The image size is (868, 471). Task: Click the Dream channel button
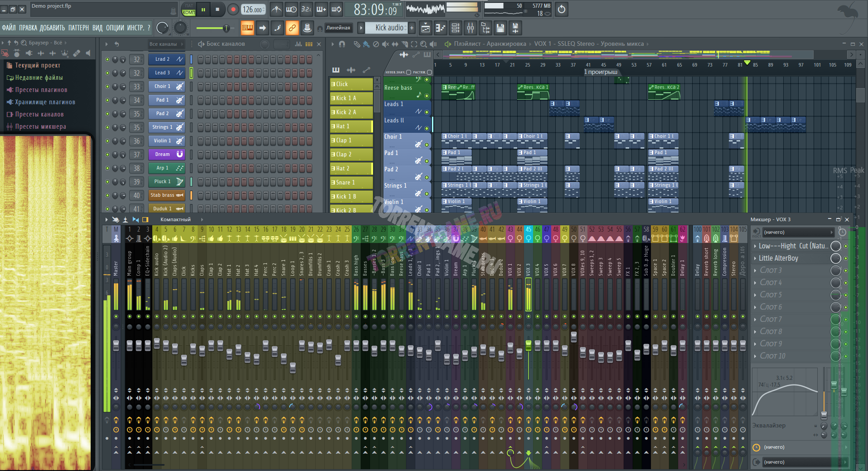click(x=162, y=155)
